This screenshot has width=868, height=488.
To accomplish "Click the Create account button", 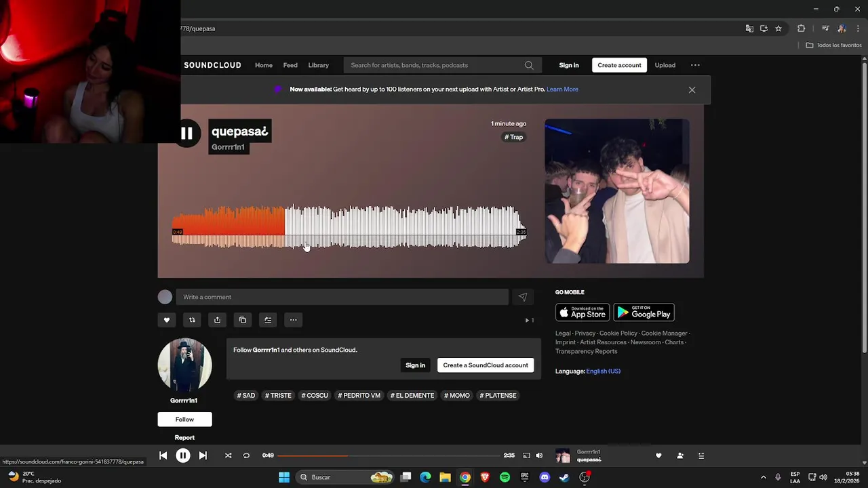I will click(619, 65).
